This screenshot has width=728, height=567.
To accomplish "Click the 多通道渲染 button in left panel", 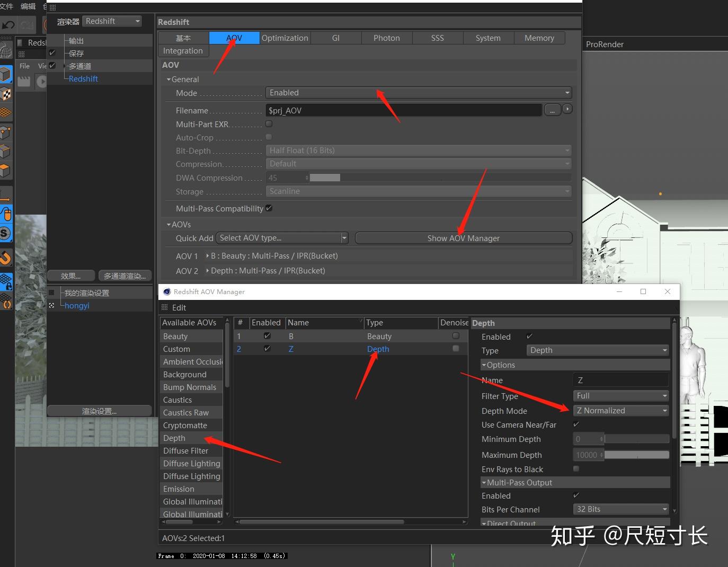I will click(x=125, y=276).
